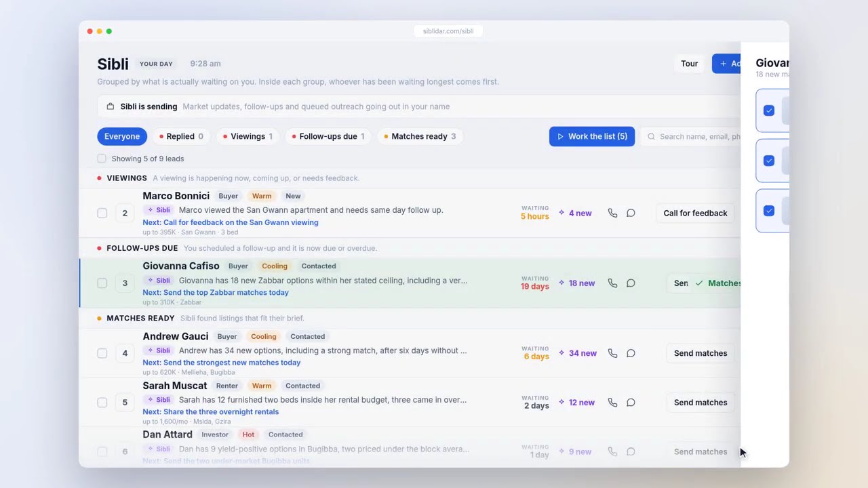
Task: Check the box for Marco Bonnici
Action: point(102,213)
